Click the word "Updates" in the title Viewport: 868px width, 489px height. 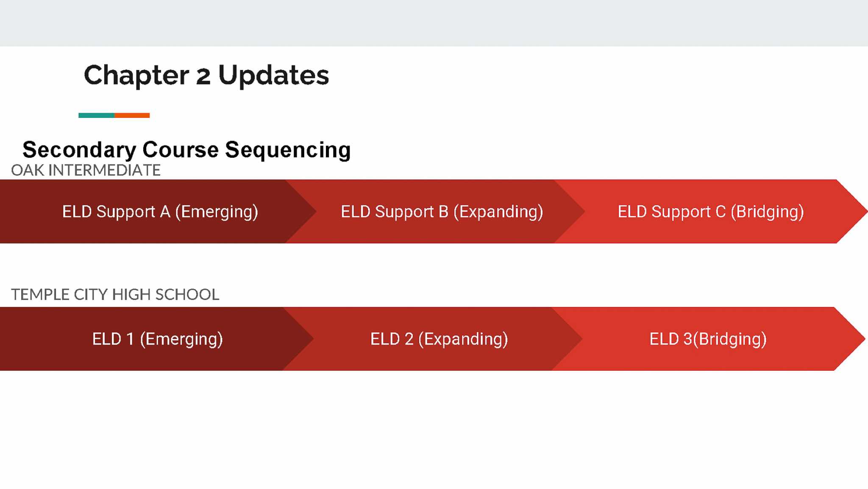pos(273,75)
